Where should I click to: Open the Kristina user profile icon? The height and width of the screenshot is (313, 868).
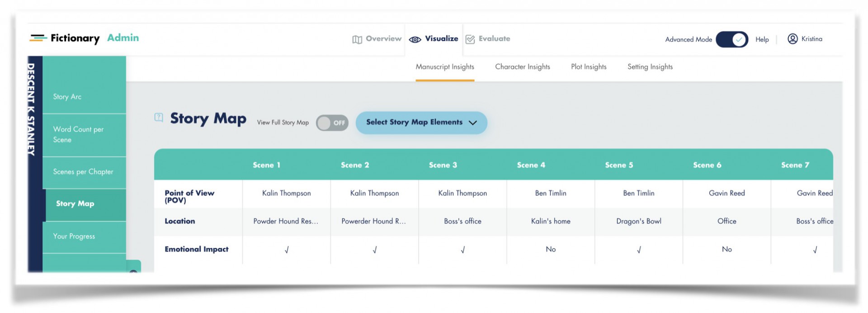point(793,39)
